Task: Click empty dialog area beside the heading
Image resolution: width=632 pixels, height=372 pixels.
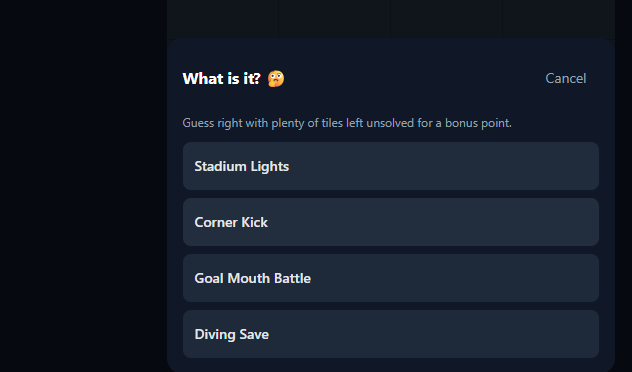Action: tap(411, 79)
